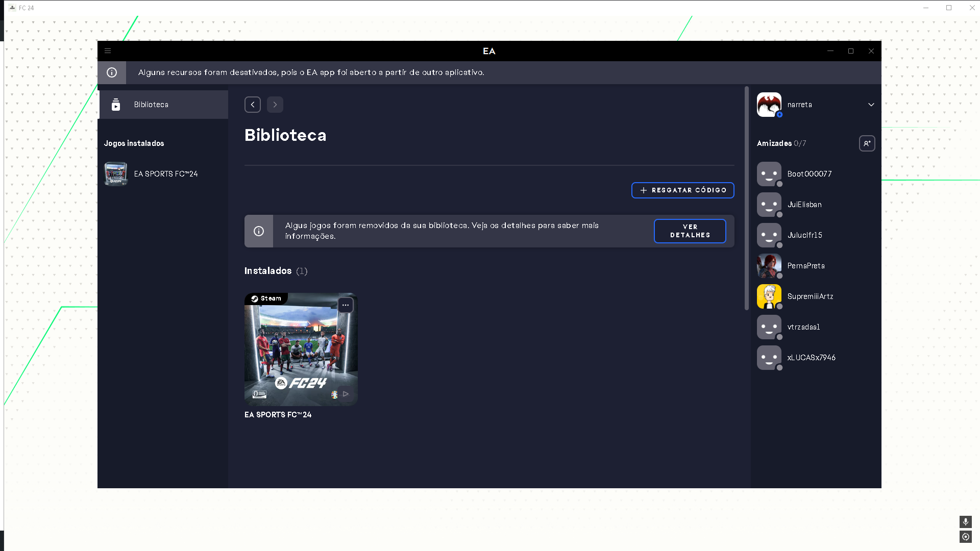980x551 pixels.
Task: Open the hamburger menu icon
Action: tap(108, 51)
